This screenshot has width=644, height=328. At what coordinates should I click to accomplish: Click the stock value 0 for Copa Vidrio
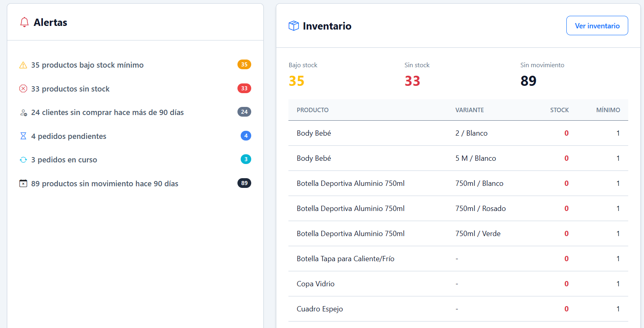click(x=566, y=284)
